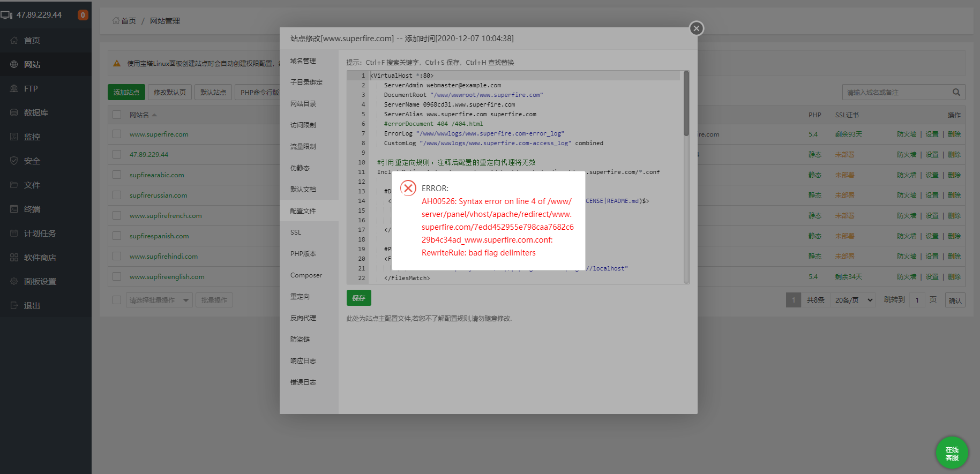This screenshot has width=980, height=474.
Task: Click the 批量操作 button
Action: 214,300
